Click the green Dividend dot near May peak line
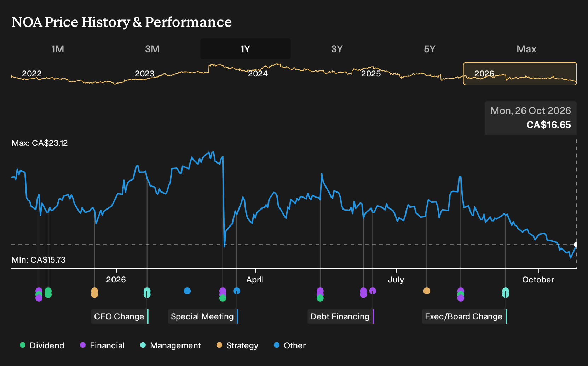The image size is (588, 366). point(320,298)
